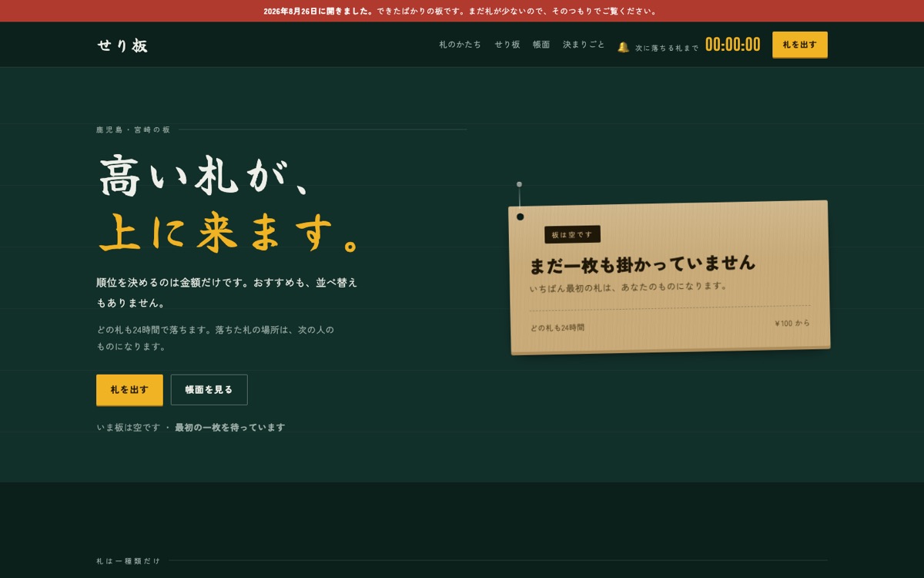Click the wooden board card
The width and height of the screenshot is (924, 578).
(x=669, y=277)
